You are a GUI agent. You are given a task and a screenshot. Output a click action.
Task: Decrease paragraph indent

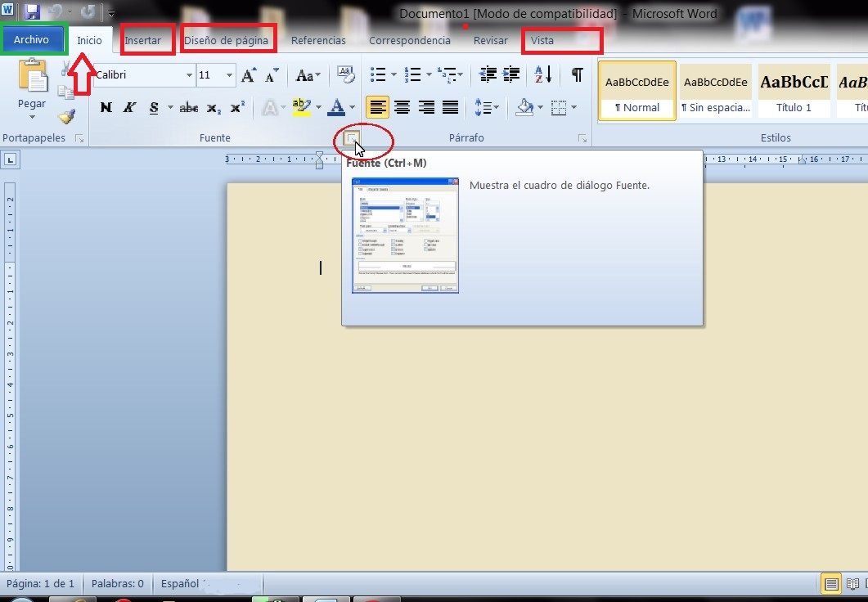488,74
